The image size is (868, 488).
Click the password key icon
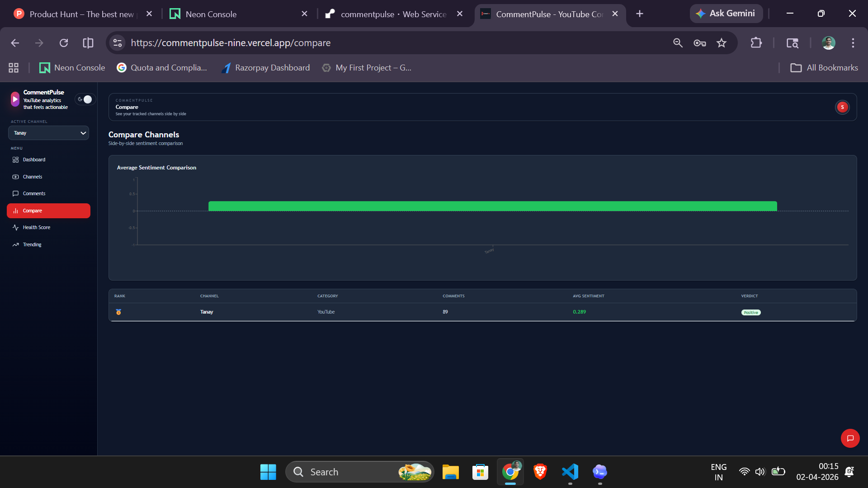699,43
